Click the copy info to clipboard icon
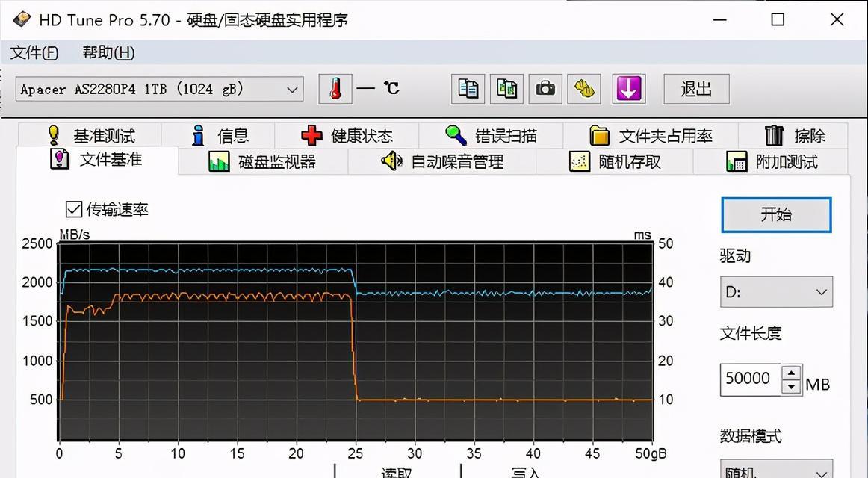 tap(468, 89)
